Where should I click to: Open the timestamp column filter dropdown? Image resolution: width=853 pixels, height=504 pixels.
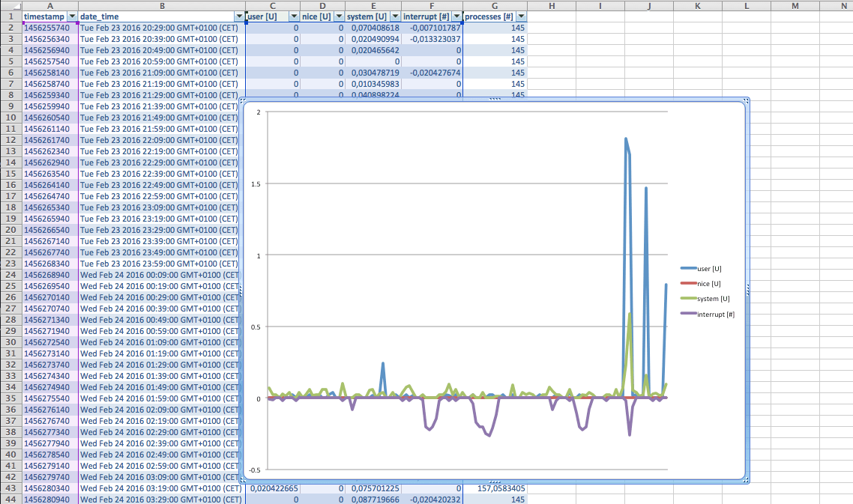coord(72,16)
